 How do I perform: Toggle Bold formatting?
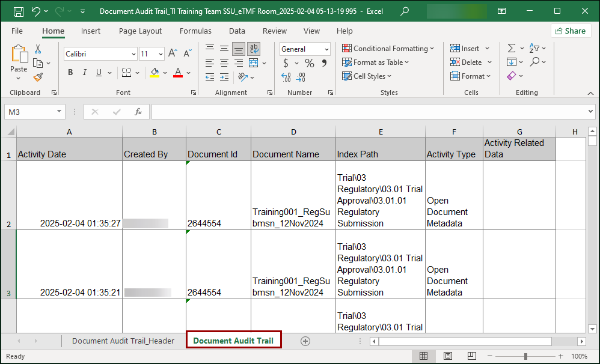[70, 73]
